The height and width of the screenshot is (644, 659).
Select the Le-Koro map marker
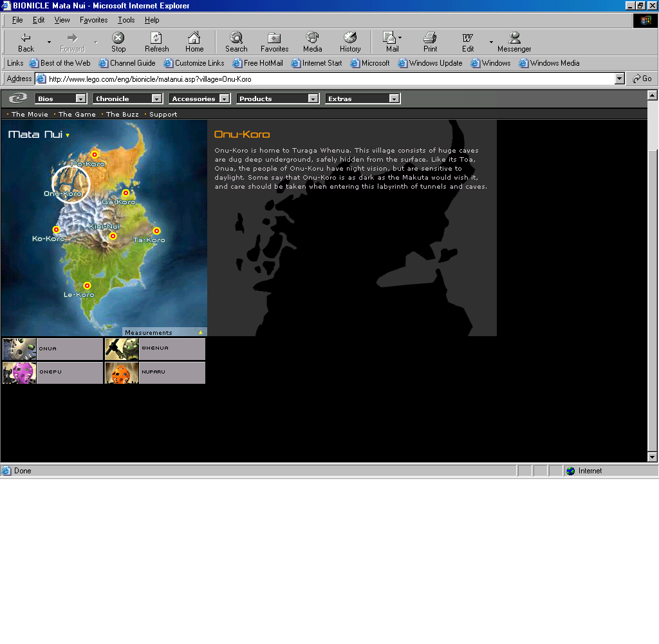coord(87,286)
